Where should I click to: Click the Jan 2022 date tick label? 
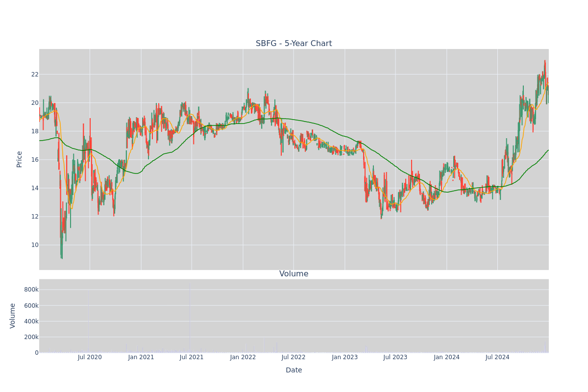[x=243, y=357]
